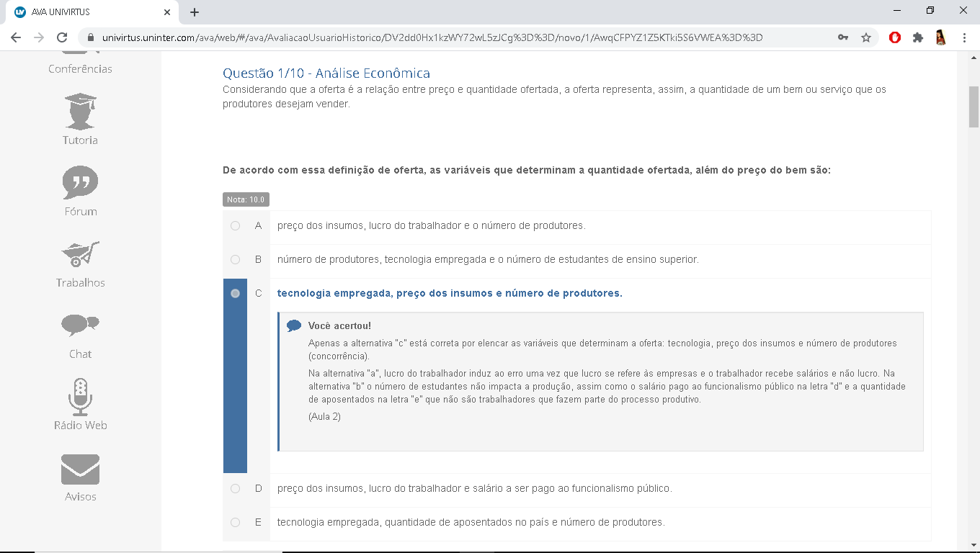The height and width of the screenshot is (553, 980).
Task: Click the page vertical scrollbar thumb
Action: pyautogui.click(x=974, y=106)
